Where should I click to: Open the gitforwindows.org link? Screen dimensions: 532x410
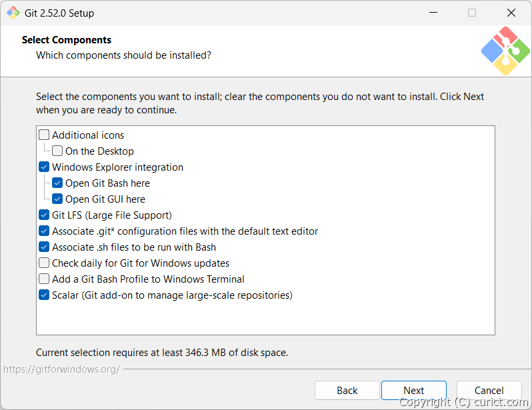click(x=61, y=369)
